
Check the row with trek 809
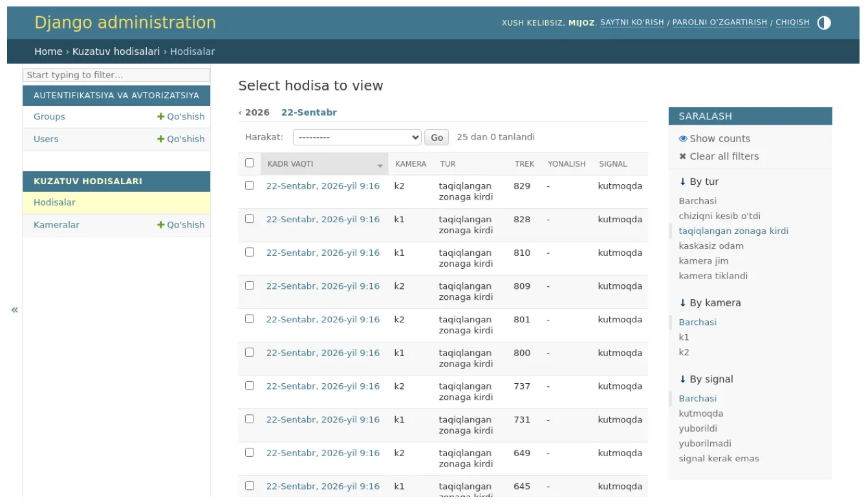coord(250,286)
